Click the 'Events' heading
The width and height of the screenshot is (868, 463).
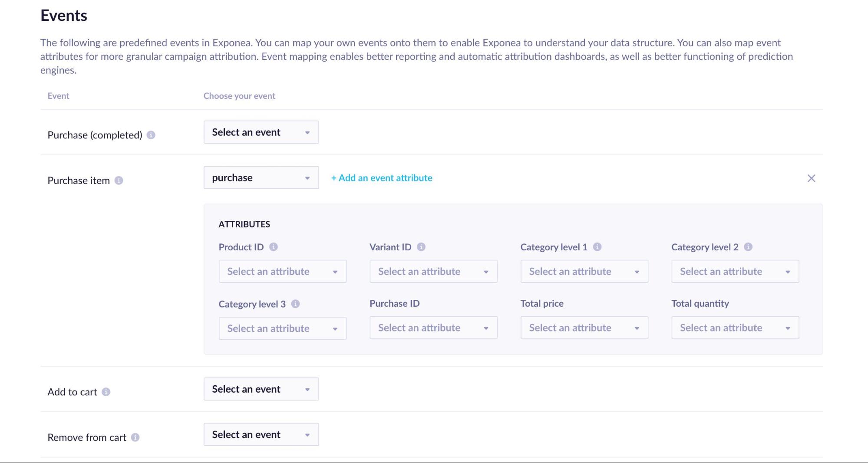[x=64, y=16]
